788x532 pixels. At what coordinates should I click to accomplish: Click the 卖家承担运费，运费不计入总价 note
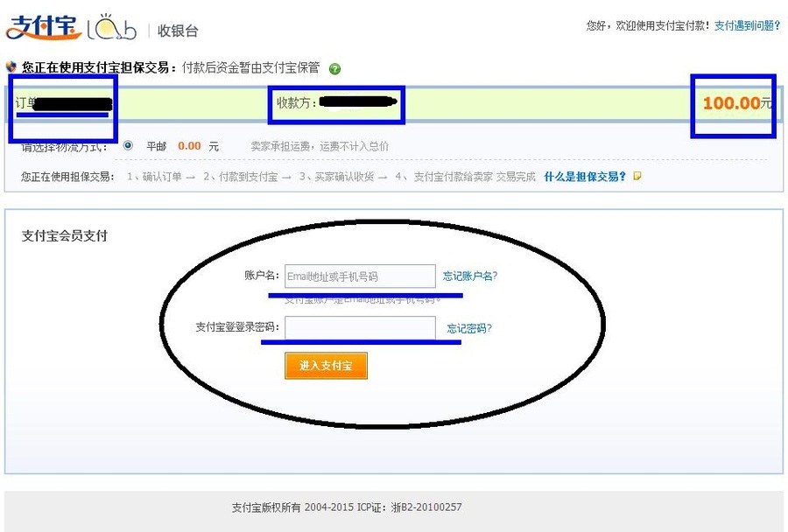coord(320,146)
